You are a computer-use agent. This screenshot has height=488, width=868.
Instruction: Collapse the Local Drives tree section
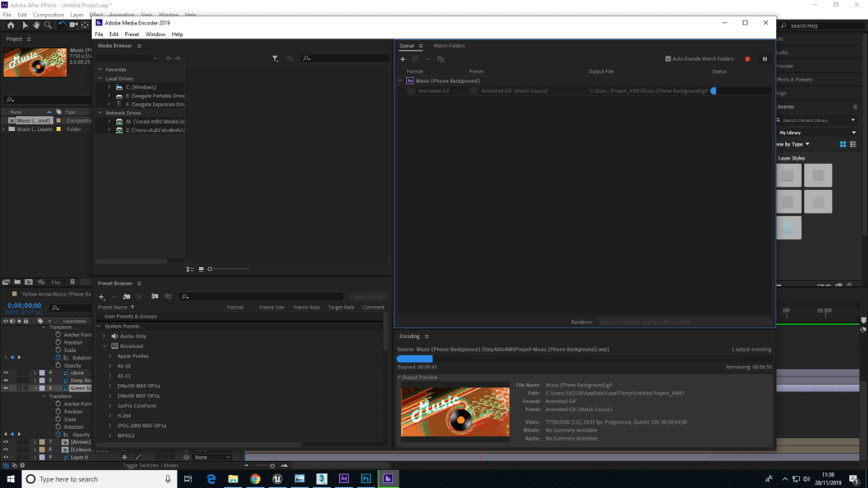(x=100, y=79)
